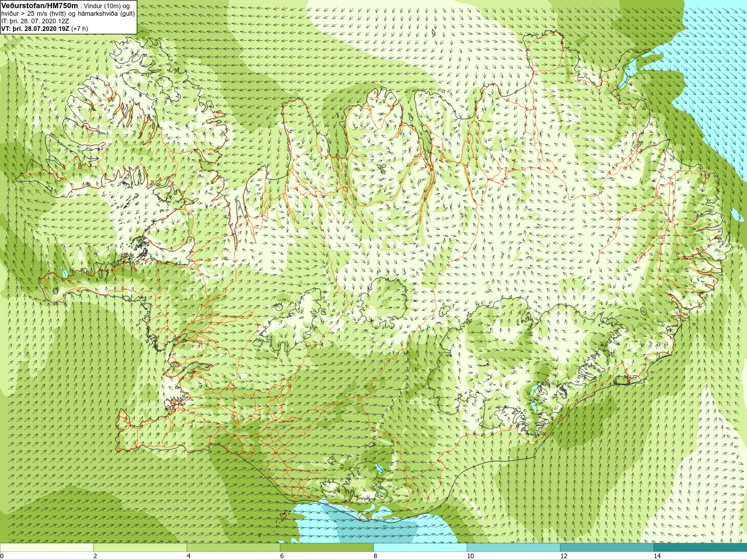
Task: Click the 'Vindur (10m) og' text
Action: (x=107, y=6)
